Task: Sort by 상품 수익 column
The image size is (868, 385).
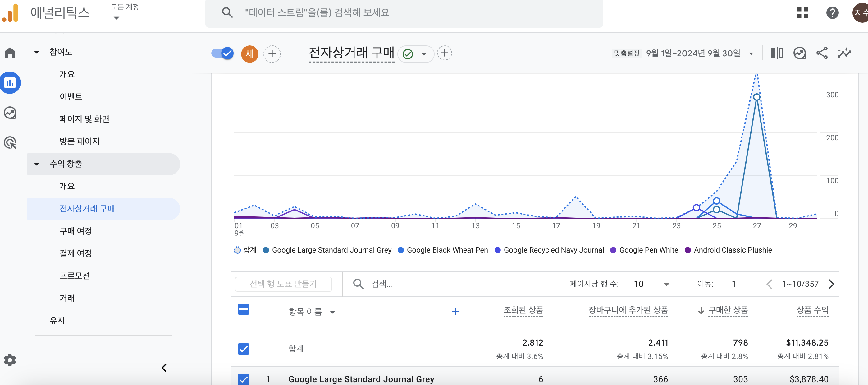Action: [812, 310]
